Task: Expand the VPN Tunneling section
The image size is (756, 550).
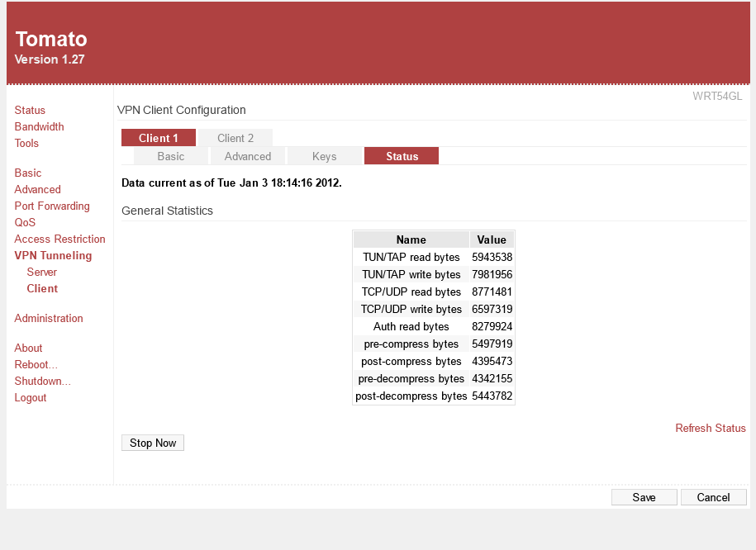Action: [53, 255]
